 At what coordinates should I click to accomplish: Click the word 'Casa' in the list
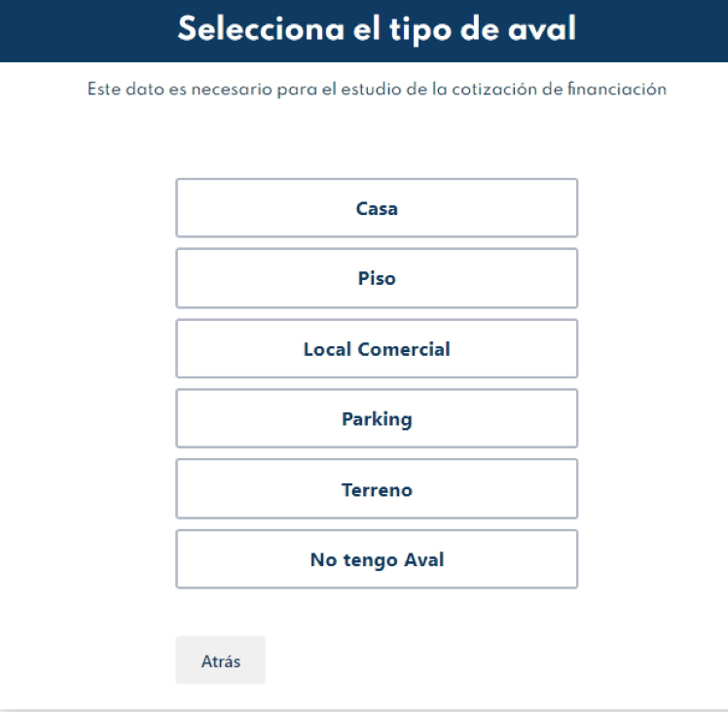click(x=377, y=208)
